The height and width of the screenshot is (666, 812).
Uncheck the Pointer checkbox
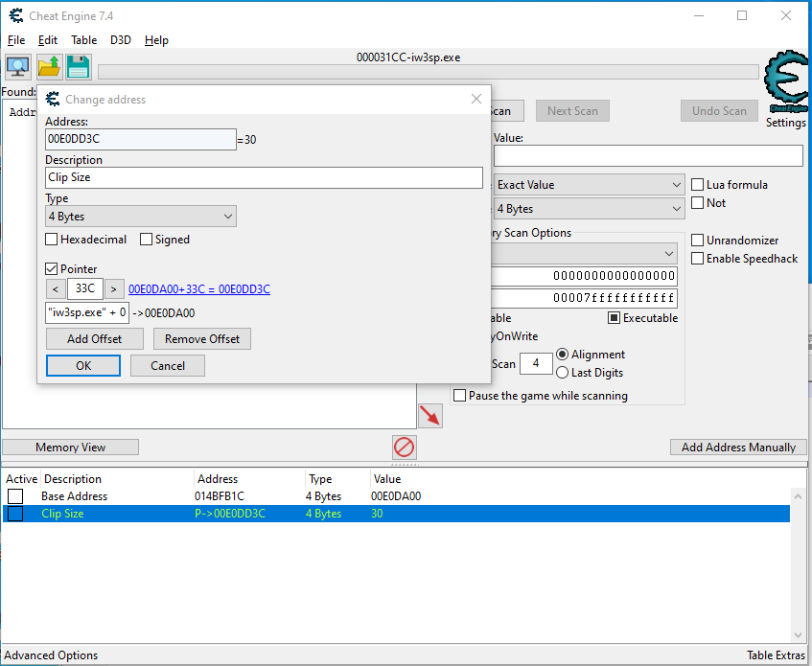[x=51, y=269]
